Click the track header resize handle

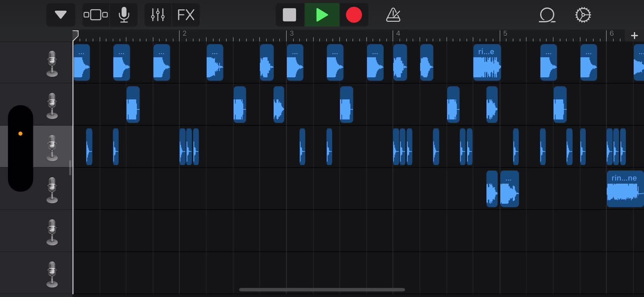click(70, 168)
